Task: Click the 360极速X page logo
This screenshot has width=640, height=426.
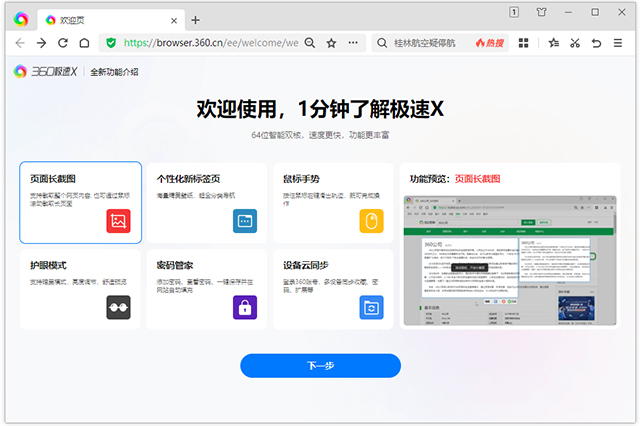Action: (x=45, y=71)
